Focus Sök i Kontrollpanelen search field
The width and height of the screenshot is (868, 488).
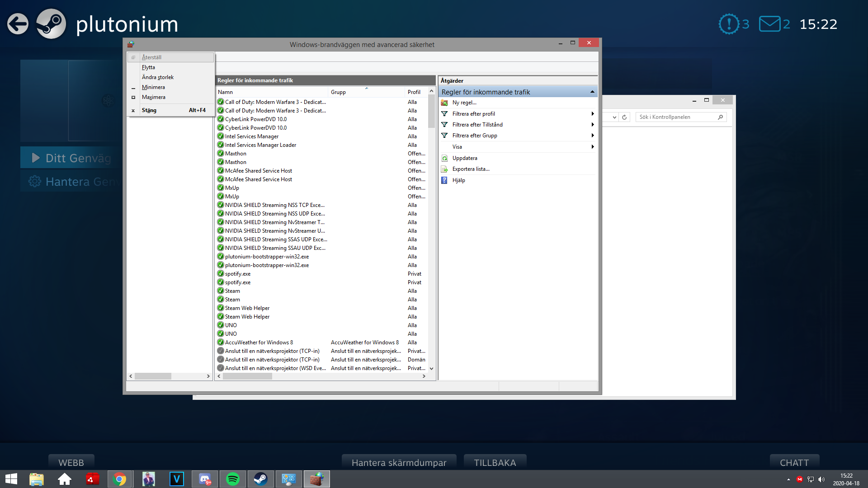[681, 117]
